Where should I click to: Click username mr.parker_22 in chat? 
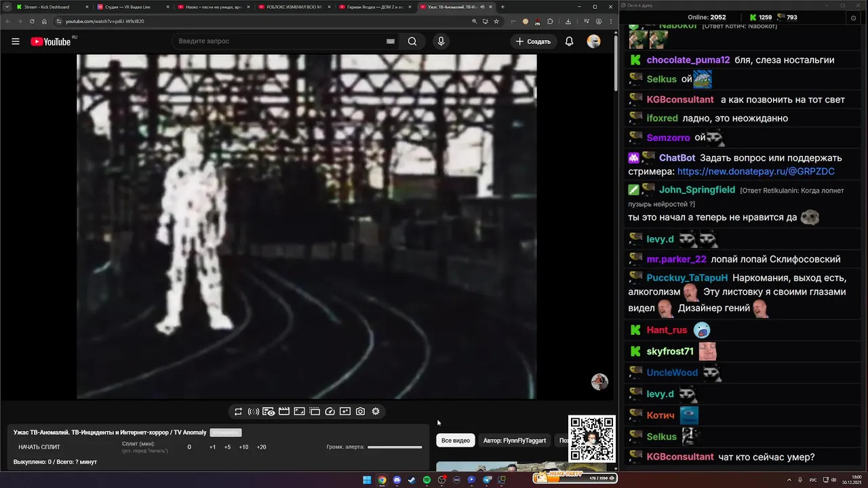(677, 259)
